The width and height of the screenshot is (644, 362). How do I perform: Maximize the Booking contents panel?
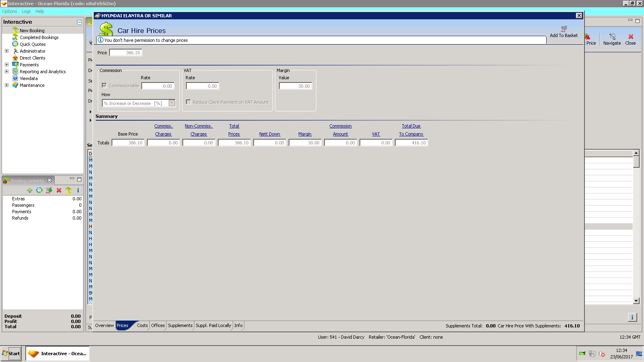(x=79, y=179)
